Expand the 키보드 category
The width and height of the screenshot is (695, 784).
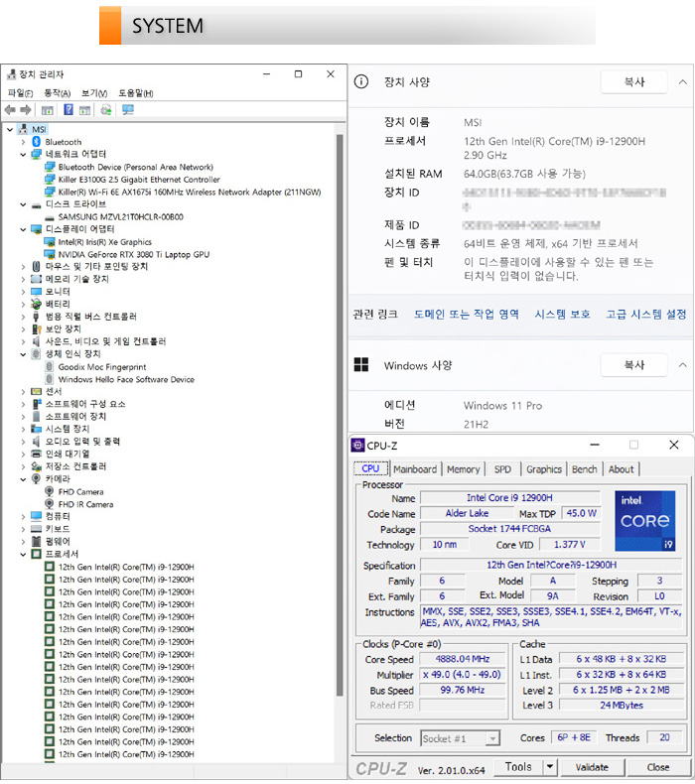(x=23, y=530)
